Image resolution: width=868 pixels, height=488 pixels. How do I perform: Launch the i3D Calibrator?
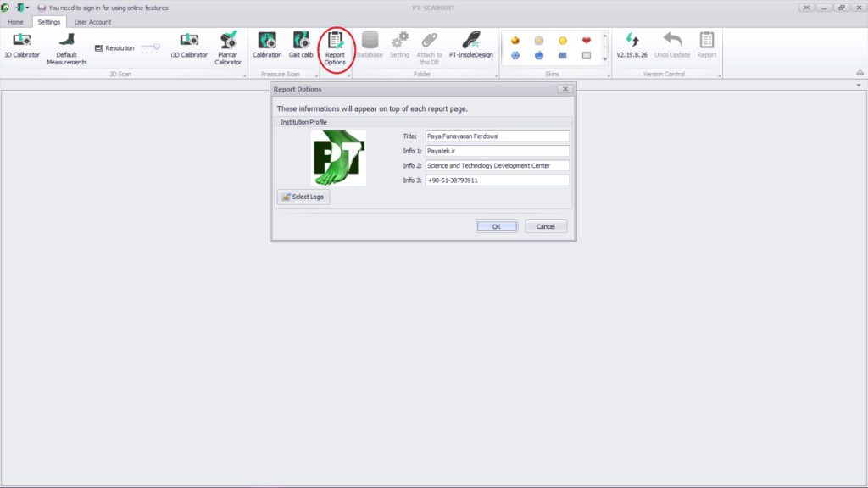click(189, 46)
